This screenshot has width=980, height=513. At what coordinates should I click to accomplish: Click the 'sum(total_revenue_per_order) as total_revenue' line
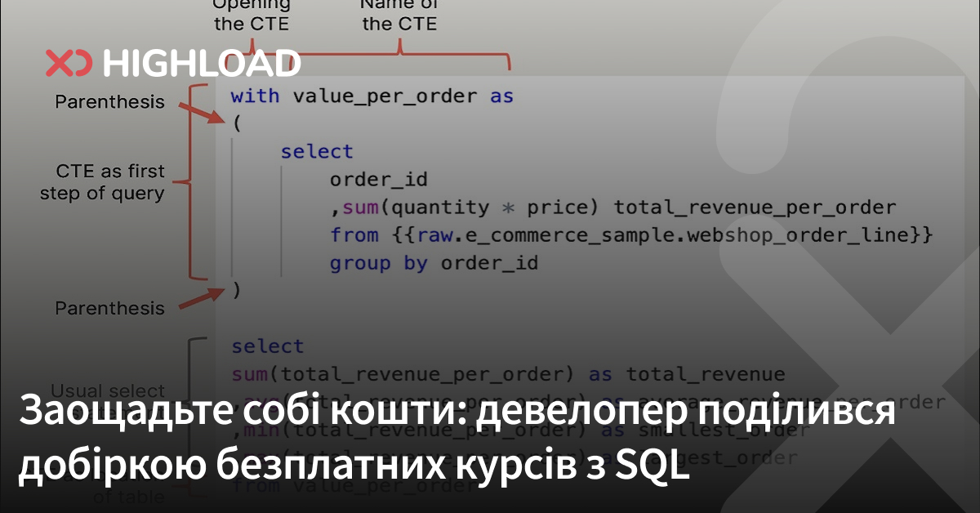tap(508, 375)
